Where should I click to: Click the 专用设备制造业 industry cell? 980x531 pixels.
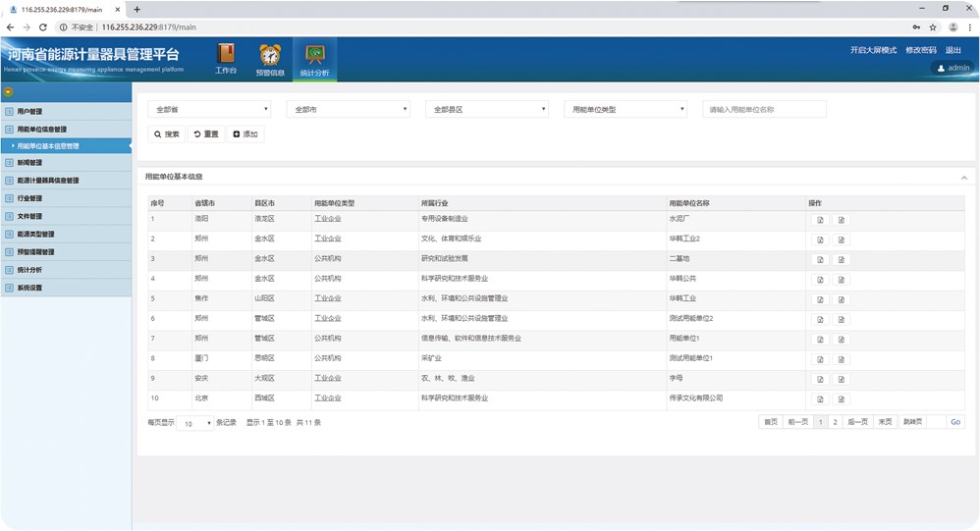445,219
